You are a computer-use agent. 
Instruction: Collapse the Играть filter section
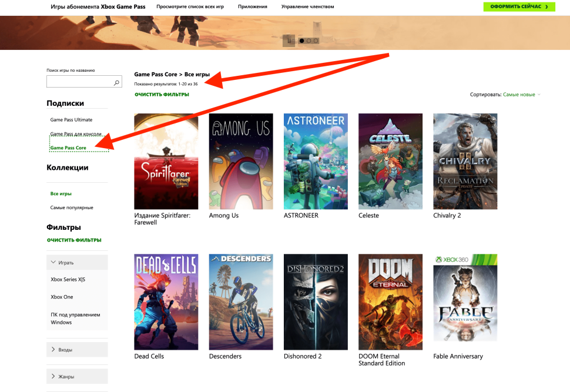pos(77,263)
